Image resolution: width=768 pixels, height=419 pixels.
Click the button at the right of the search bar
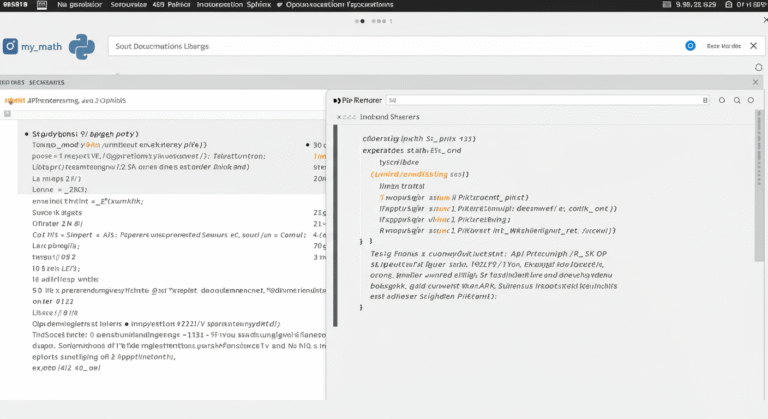[725, 46]
